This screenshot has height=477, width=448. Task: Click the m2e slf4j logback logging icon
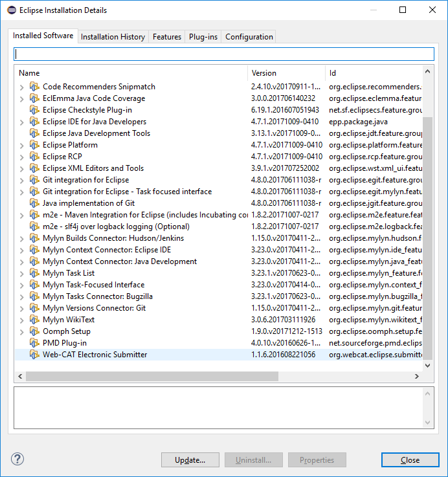point(34,227)
